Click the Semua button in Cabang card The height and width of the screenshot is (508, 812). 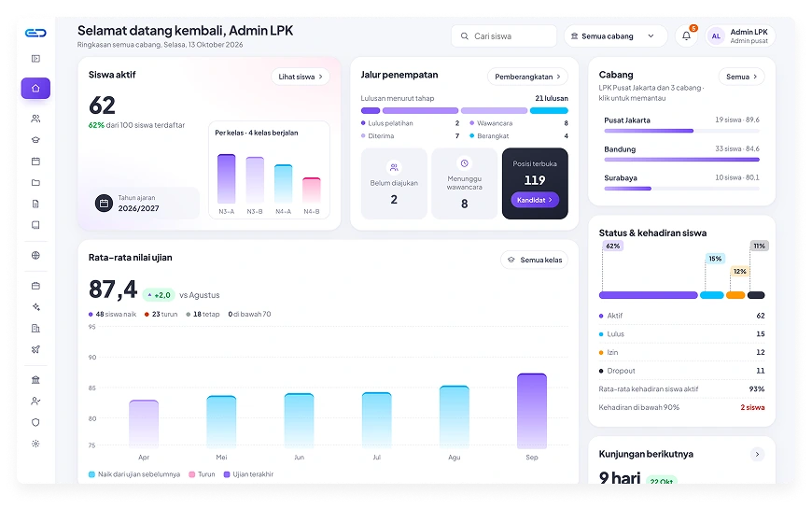point(742,77)
